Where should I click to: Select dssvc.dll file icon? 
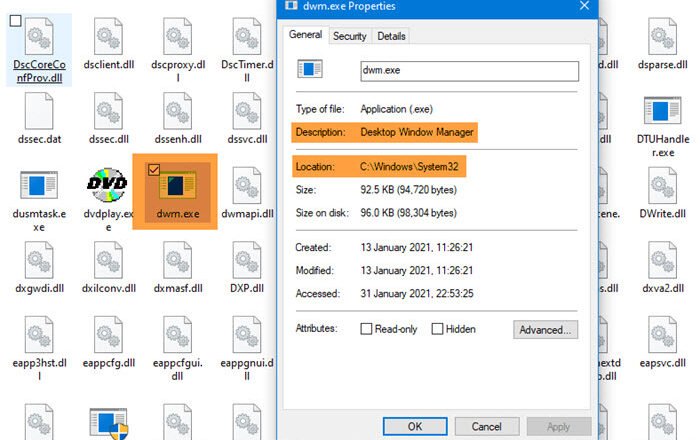tap(247, 111)
